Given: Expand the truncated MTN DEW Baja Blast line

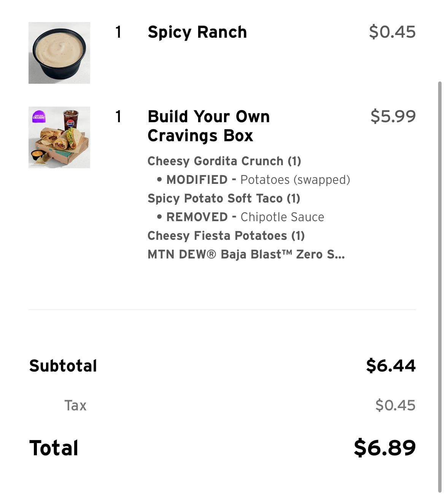Looking at the screenshot, I should 246,254.
